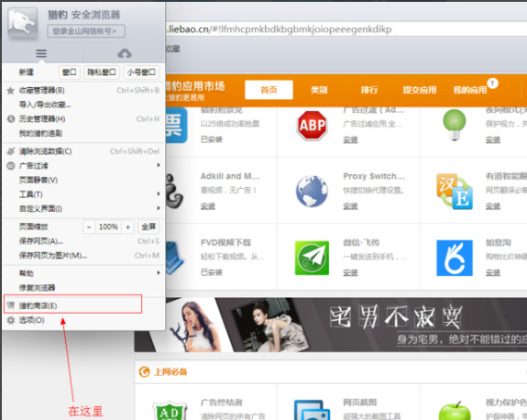Click the cloud sync icon
Viewport: 527px width, 420px height.
coord(125,53)
